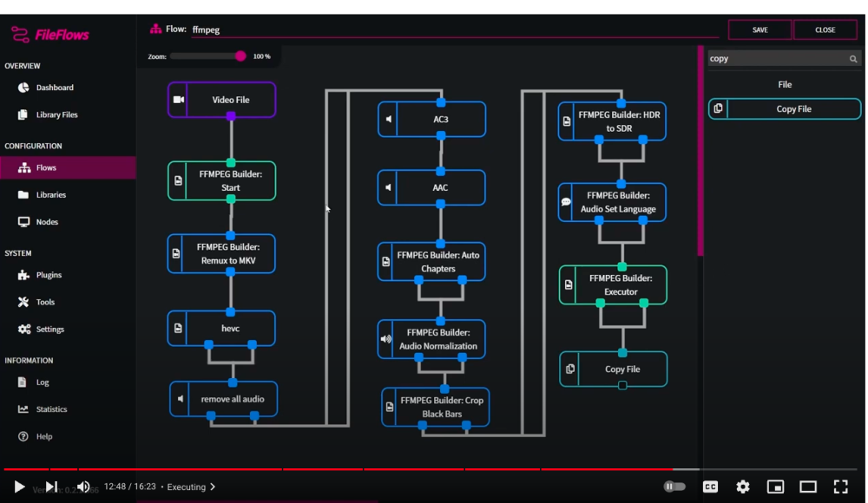
Task: Open Settings in the sidebar
Action: tap(49, 330)
